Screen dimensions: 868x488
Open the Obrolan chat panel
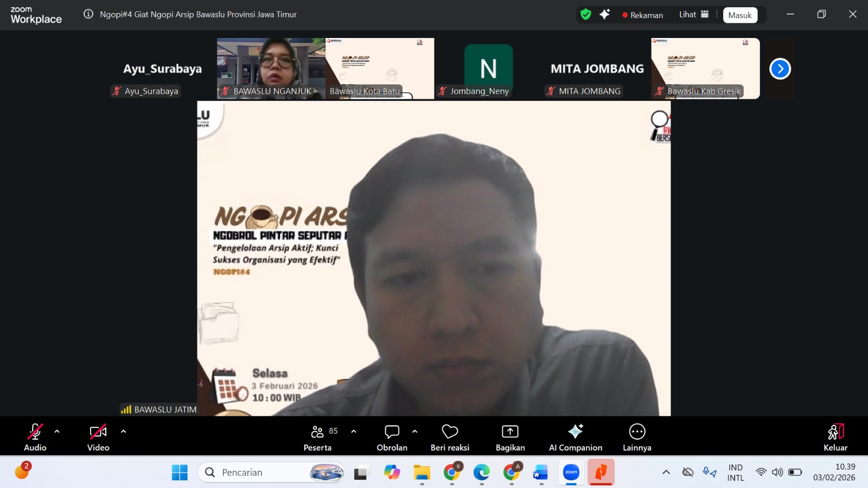click(392, 437)
